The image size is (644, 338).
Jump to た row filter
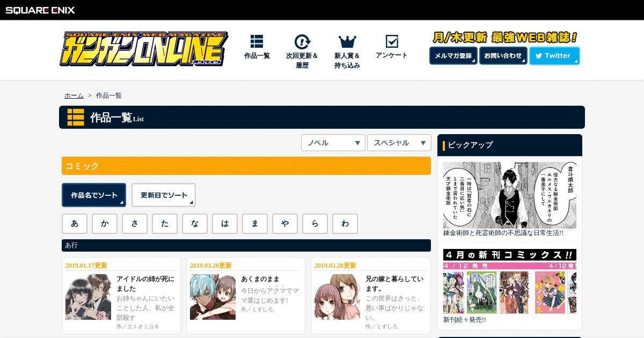tap(165, 224)
